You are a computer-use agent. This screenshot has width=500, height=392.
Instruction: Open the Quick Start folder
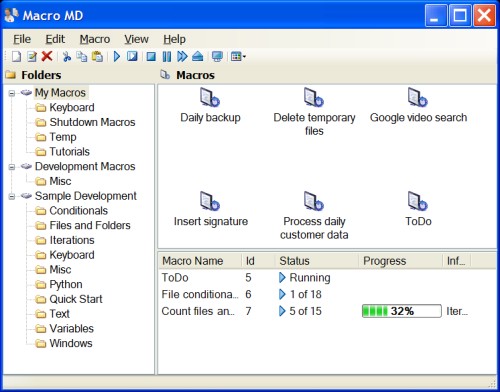76,299
